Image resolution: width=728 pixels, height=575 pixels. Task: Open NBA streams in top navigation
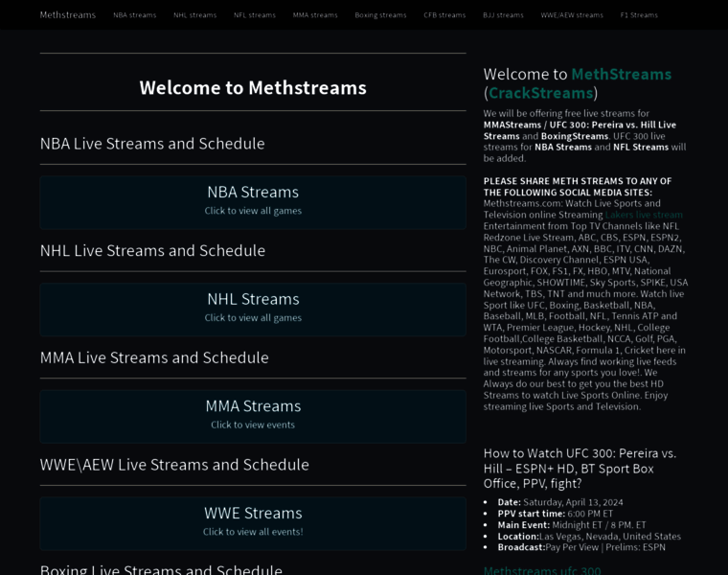[x=135, y=15]
